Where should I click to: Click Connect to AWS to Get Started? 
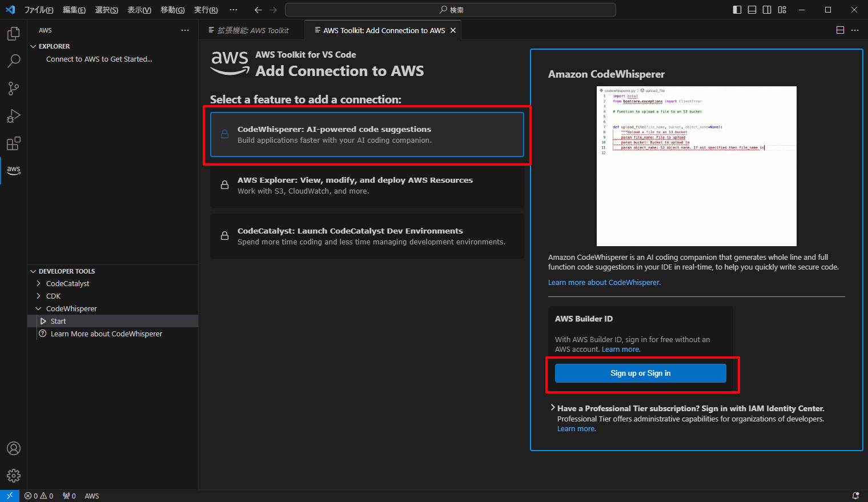point(99,59)
